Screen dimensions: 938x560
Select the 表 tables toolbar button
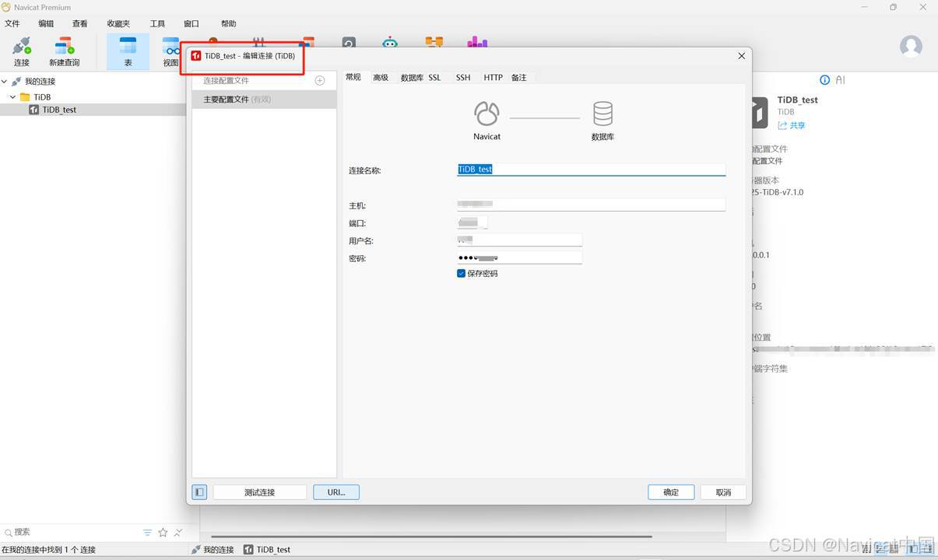[128, 51]
